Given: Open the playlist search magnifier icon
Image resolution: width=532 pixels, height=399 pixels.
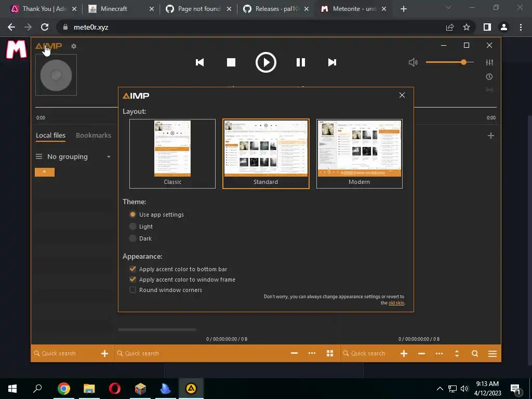Looking at the screenshot, I should (x=475, y=353).
